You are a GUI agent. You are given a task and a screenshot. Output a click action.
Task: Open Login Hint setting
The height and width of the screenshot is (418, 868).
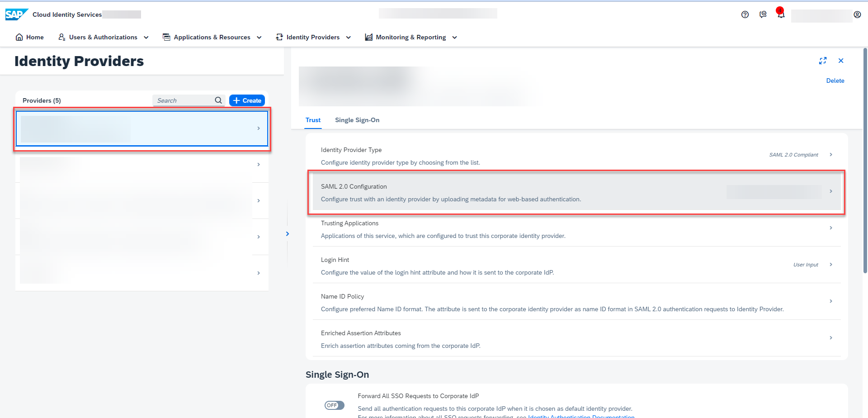coord(577,265)
